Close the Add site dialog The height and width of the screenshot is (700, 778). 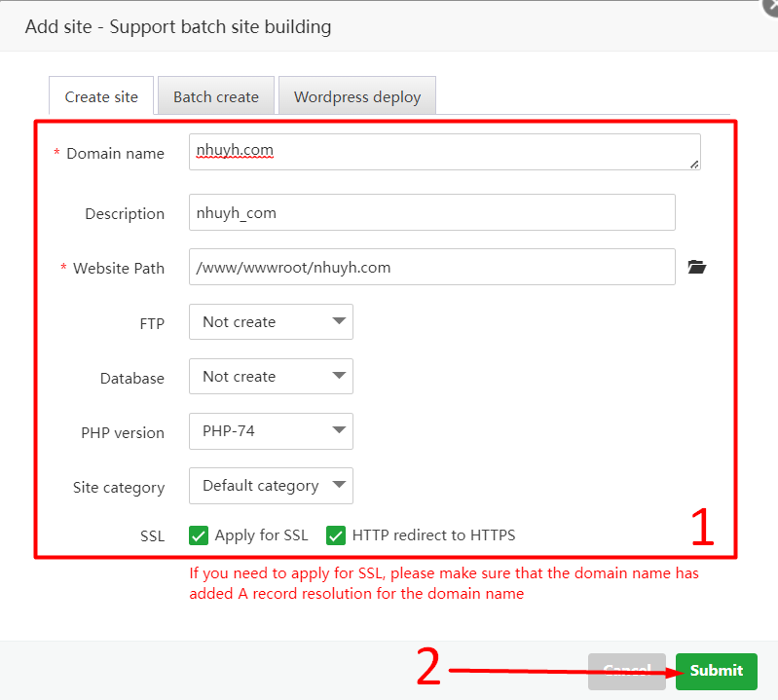pyautogui.click(x=768, y=5)
